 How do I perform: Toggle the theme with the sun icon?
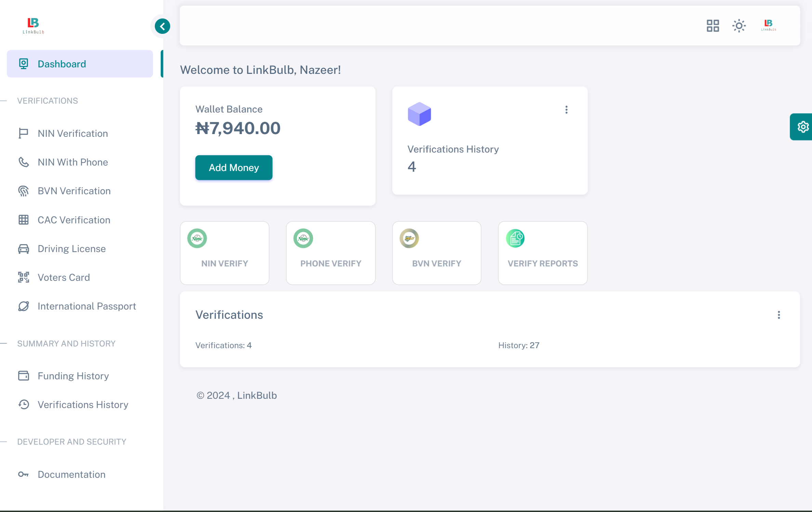[739, 26]
